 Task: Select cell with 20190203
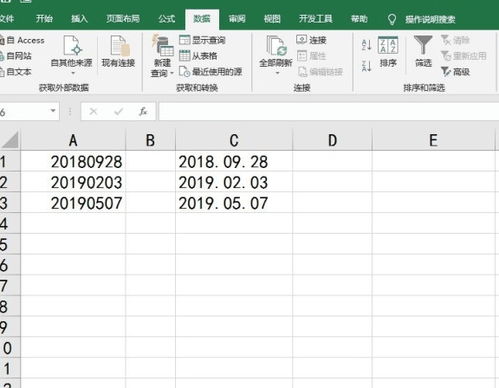[x=73, y=182]
